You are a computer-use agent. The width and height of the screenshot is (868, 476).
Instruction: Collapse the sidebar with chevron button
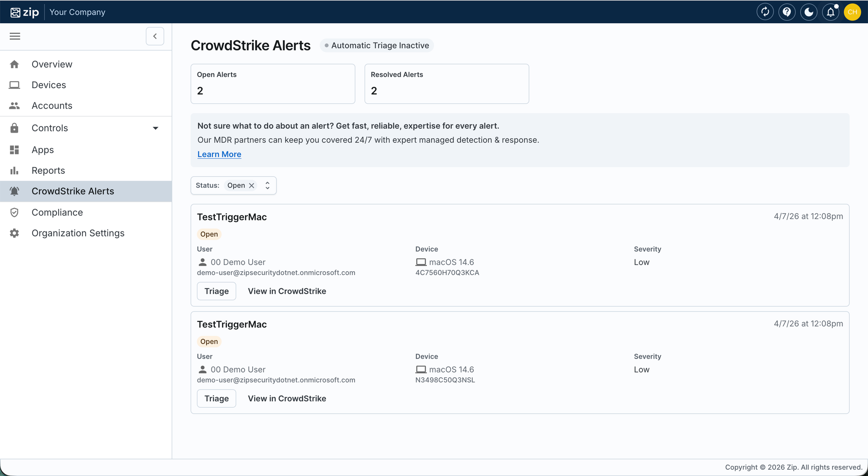pyautogui.click(x=155, y=36)
